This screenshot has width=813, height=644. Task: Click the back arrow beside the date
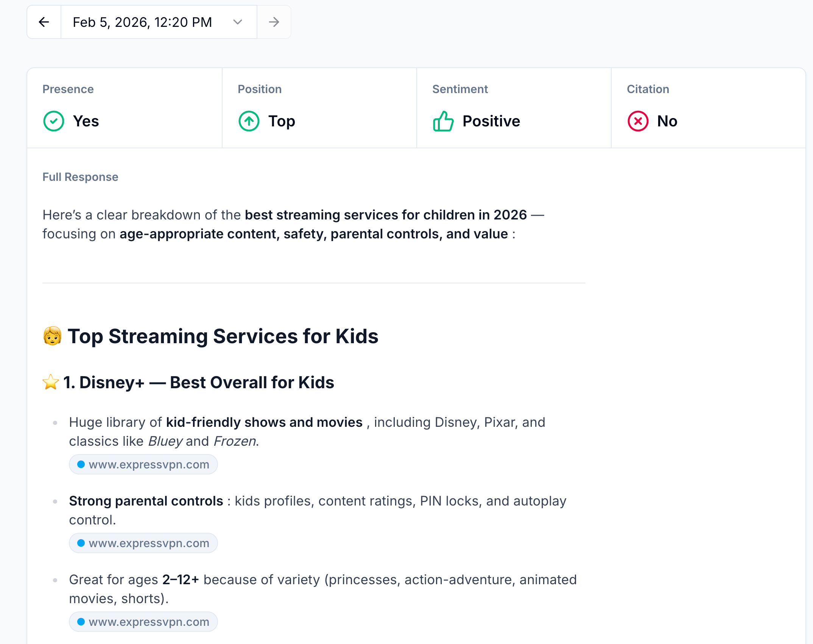click(x=44, y=22)
